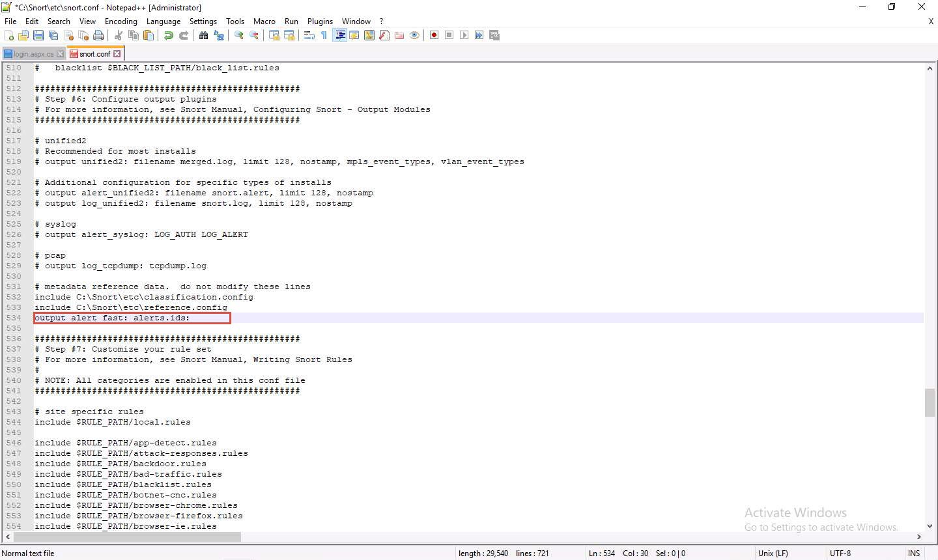The image size is (938, 560).
Task: Toggle synchronized horizontal scrolling
Action: (x=289, y=35)
